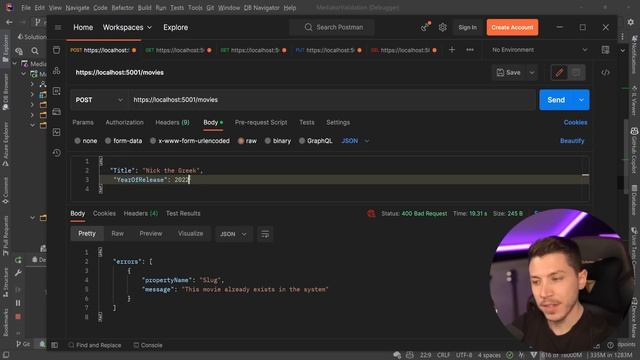This screenshot has height=360, width=640.
Task: Select the form-data body type
Action: click(x=124, y=141)
